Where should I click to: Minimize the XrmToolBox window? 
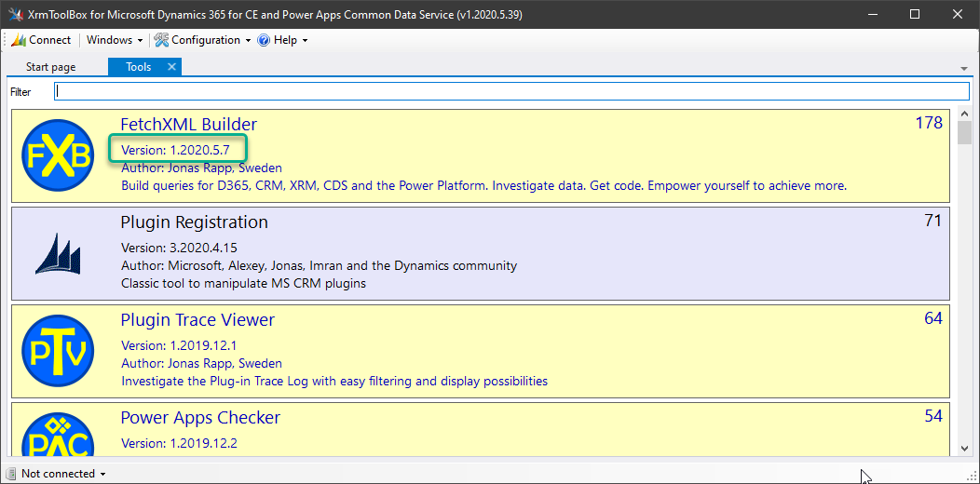pos(871,14)
